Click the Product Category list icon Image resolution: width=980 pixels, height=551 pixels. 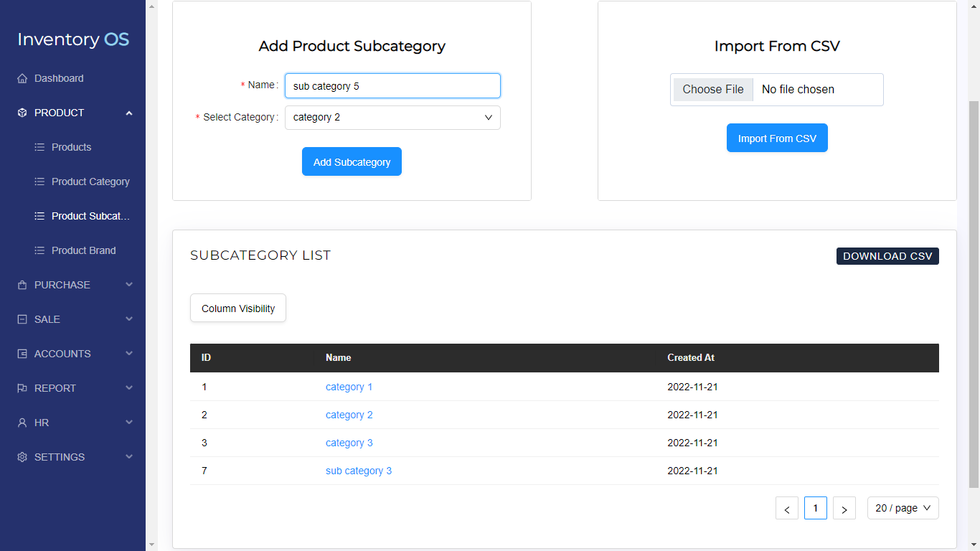(x=39, y=182)
